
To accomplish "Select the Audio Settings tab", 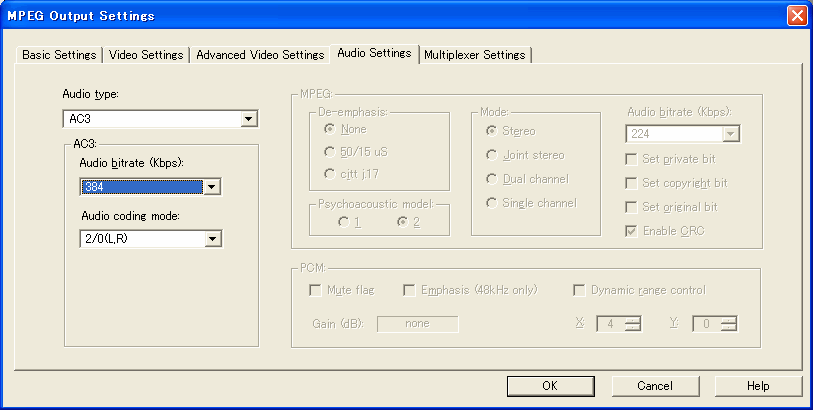I will (374, 53).
